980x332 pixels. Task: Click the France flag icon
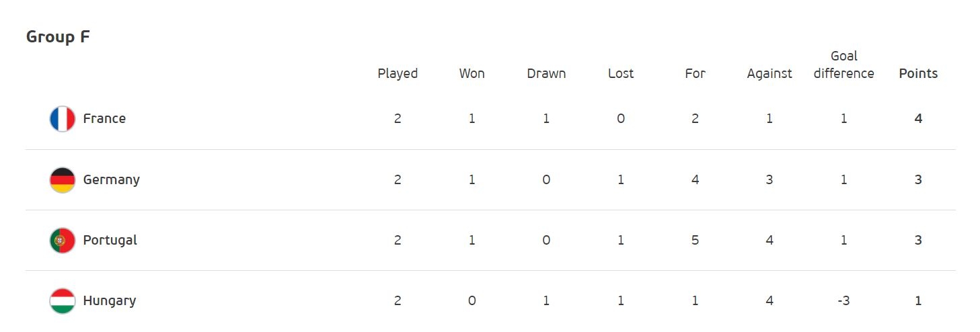point(63,119)
